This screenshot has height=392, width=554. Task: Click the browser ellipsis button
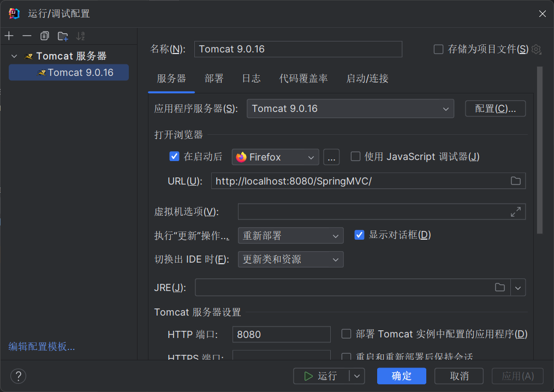331,157
